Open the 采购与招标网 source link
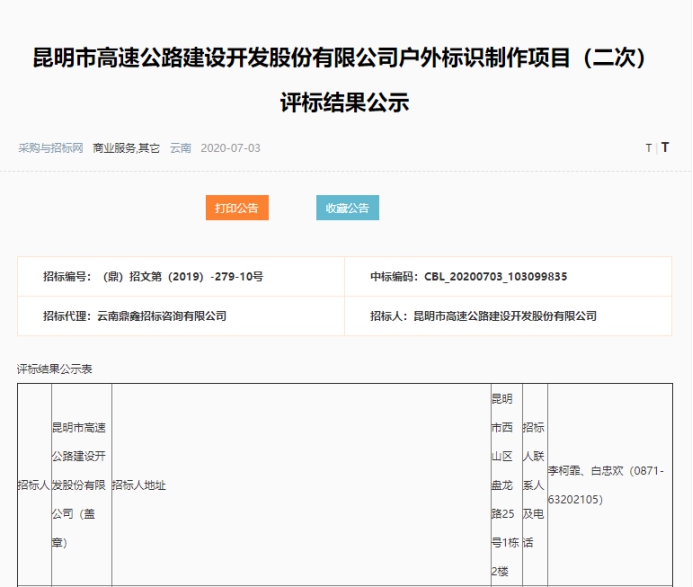 coord(50,148)
